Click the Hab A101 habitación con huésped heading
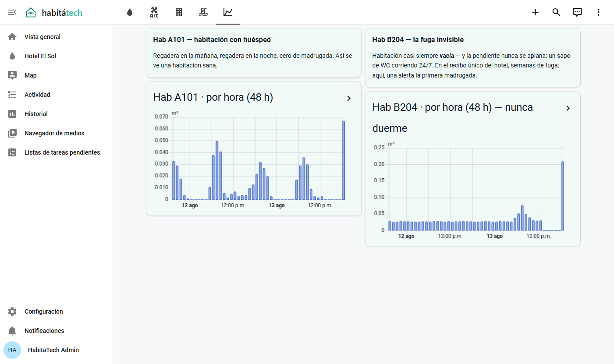Viewport: 614px width, 364px height. click(x=212, y=40)
